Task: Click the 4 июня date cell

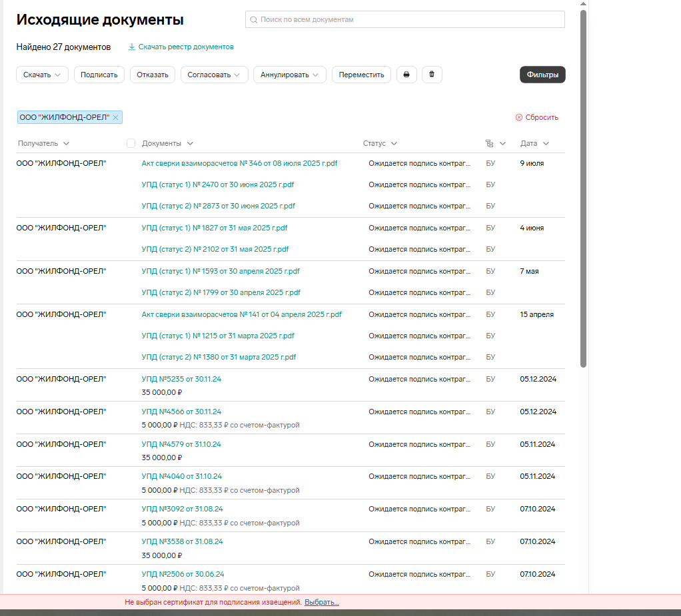Action: click(532, 228)
